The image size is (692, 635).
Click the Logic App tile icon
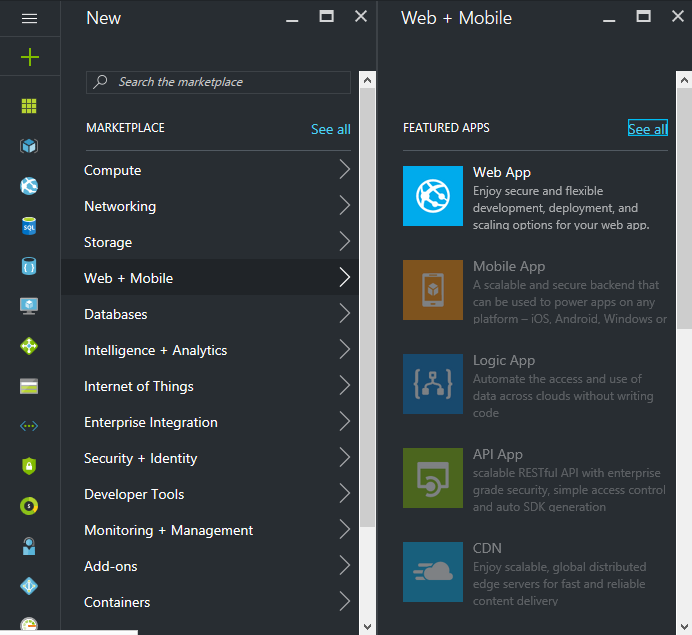coord(433,384)
